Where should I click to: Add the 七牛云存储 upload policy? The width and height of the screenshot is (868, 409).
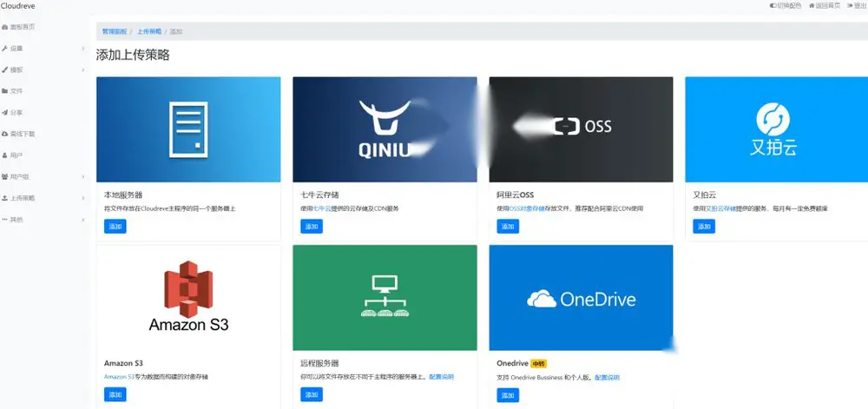[x=312, y=227]
